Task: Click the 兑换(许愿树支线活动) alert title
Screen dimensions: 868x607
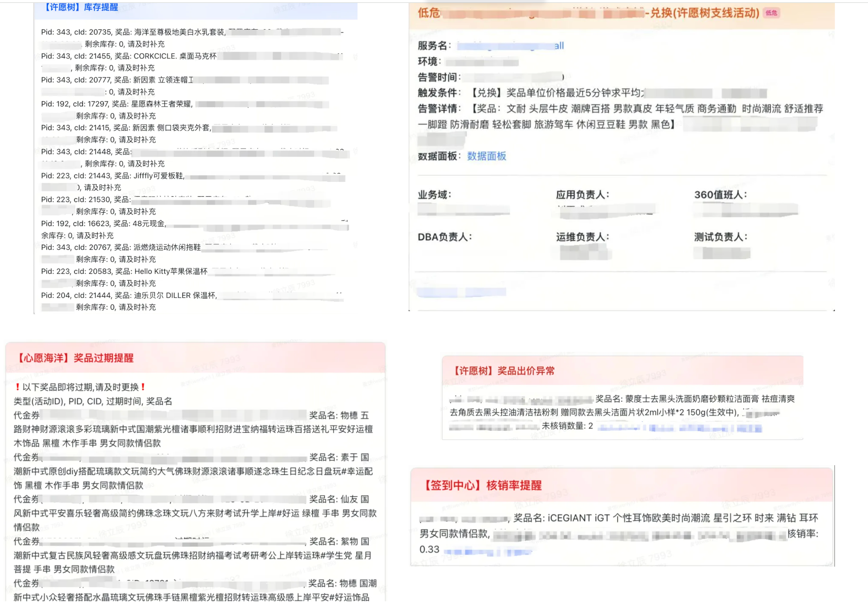Action: 704,13
